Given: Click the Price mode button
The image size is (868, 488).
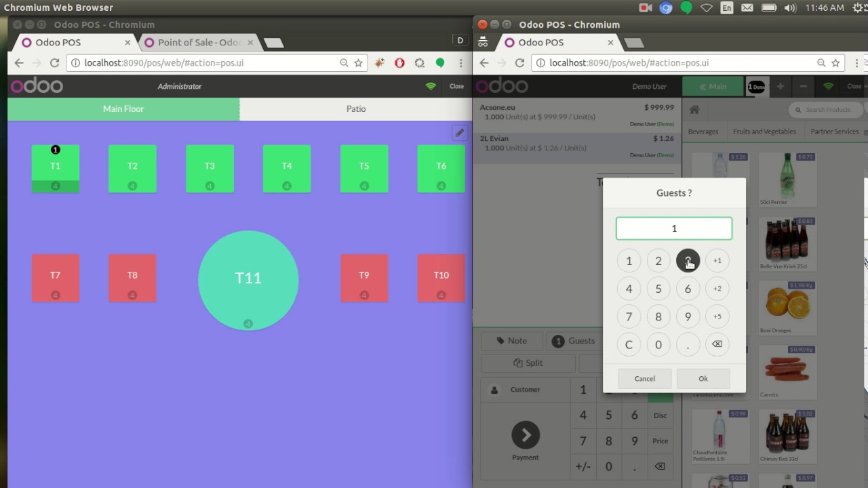Looking at the screenshot, I should pyautogui.click(x=660, y=441).
